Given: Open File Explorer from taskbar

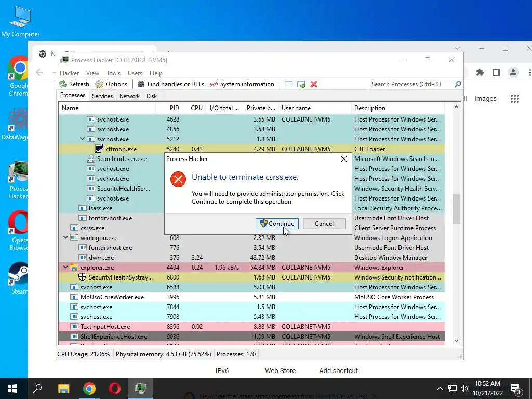Looking at the screenshot, I should 63,389.
